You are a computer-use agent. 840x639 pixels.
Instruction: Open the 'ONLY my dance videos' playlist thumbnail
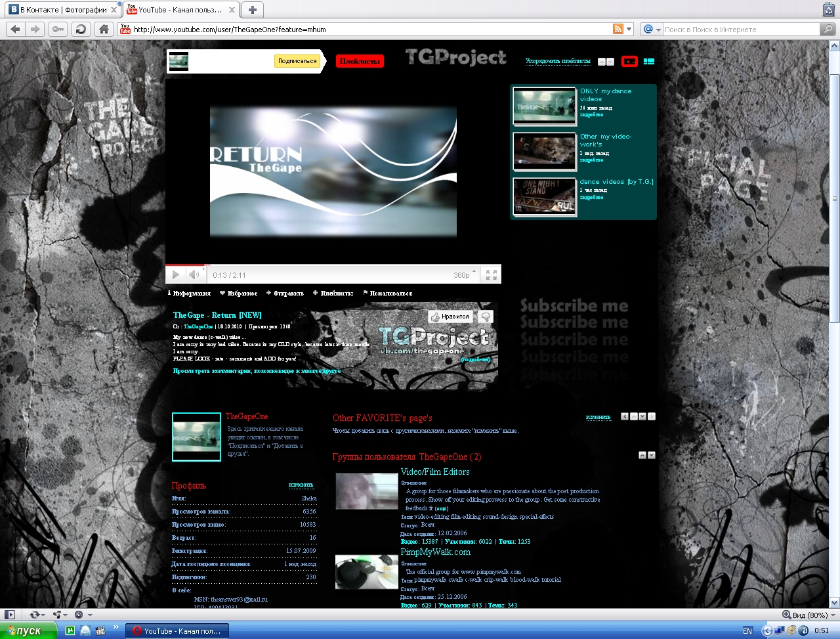tap(545, 106)
